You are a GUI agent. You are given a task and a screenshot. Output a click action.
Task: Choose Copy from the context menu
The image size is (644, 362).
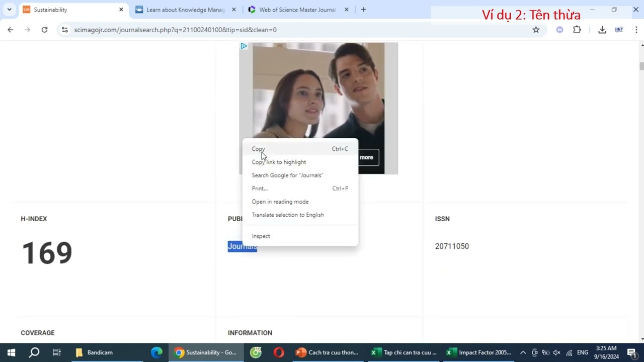tap(300, 149)
